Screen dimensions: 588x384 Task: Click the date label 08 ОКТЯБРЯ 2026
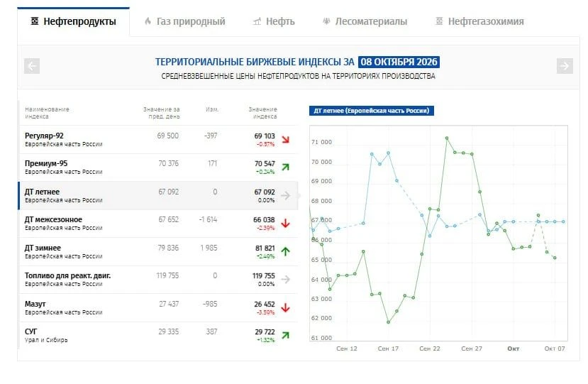399,62
